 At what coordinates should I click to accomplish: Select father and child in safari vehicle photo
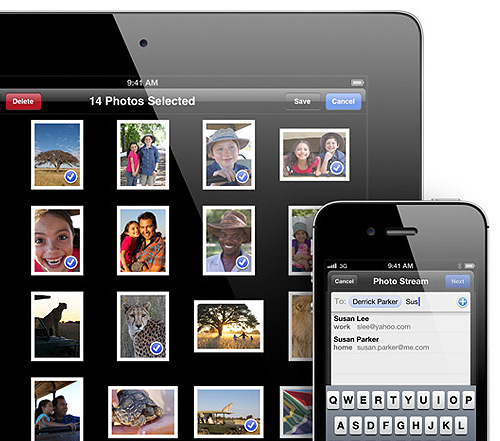point(57,409)
